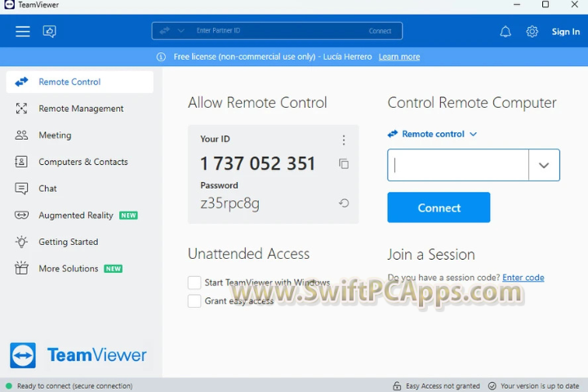Click the Your ID number 1 737 052 351
Image resolution: width=588 pixels, height=392 pixels.
click(x=257, y=163)
